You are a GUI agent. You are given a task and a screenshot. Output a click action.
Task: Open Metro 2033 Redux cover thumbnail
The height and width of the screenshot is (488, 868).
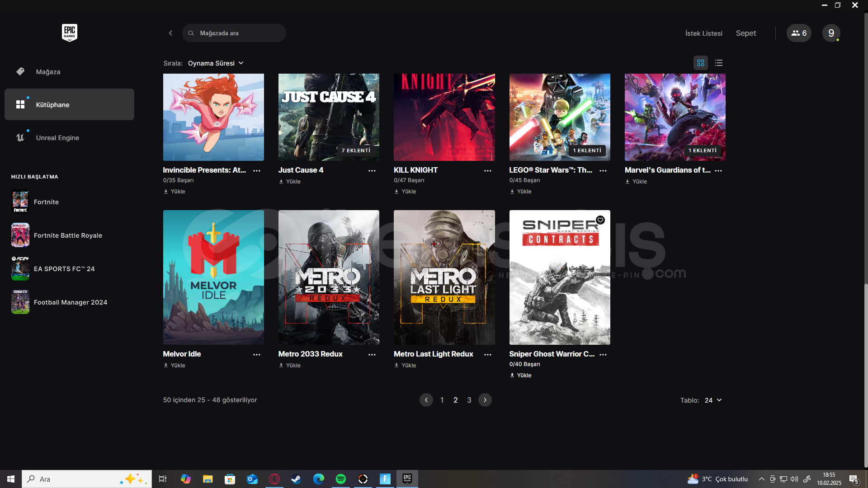pos(329,277)
